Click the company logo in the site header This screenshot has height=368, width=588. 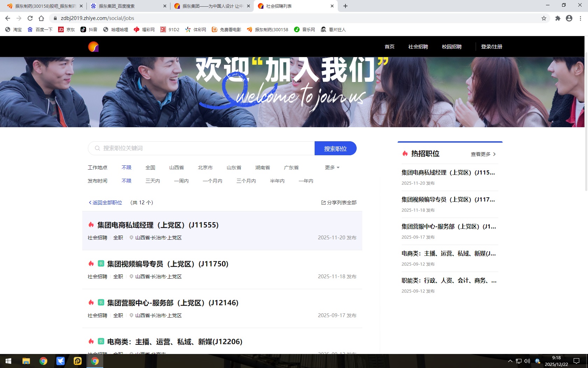click(x=93, y=47)
